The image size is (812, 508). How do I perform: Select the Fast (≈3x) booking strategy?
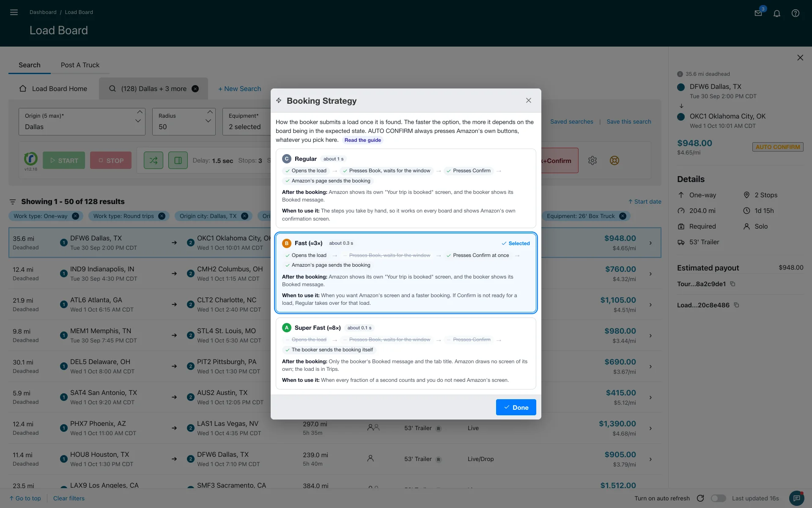[x=406, y=273]
